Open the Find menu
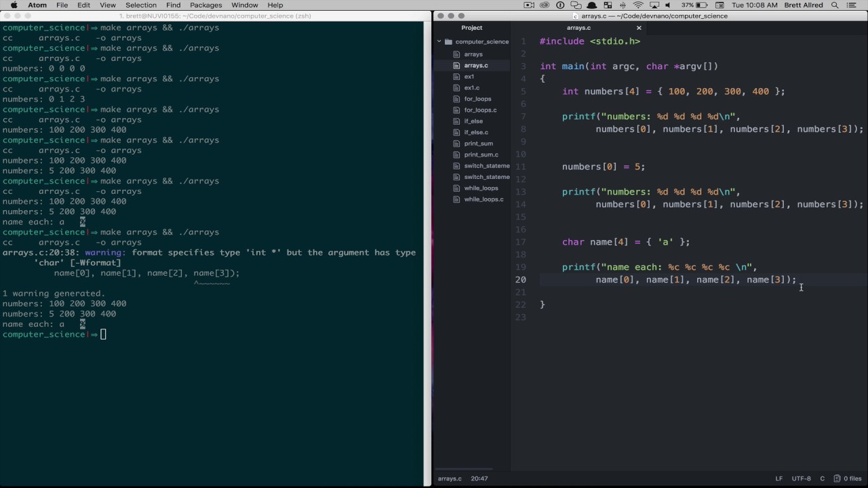 point(173,5)
